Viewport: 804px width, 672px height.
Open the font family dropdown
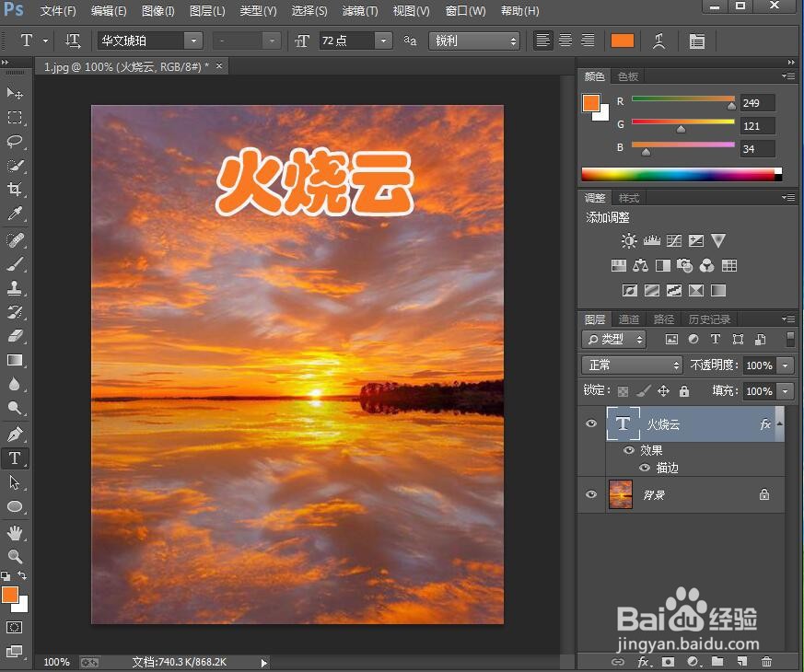pos(193,41)
